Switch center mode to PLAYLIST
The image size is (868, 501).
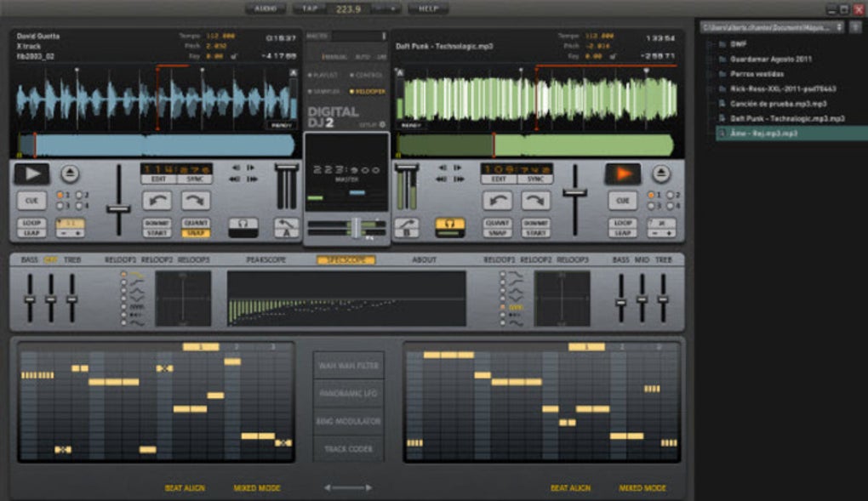(323, 75)
